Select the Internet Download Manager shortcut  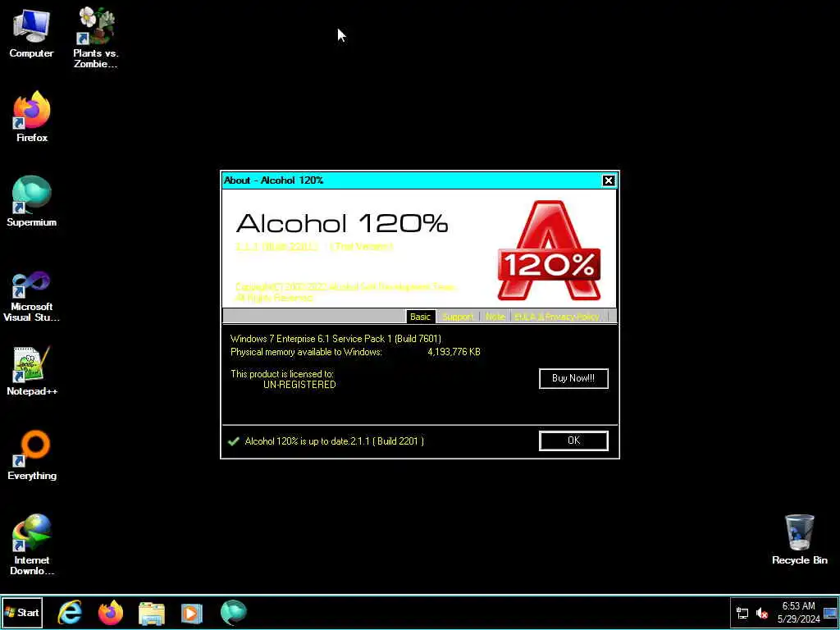click(32, 545)
